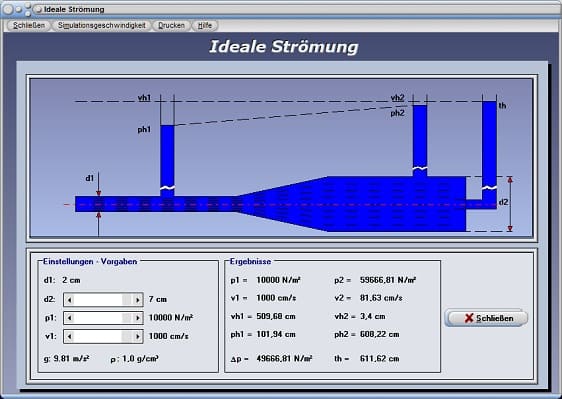Click the v1 slider thumb

(127, 336)
